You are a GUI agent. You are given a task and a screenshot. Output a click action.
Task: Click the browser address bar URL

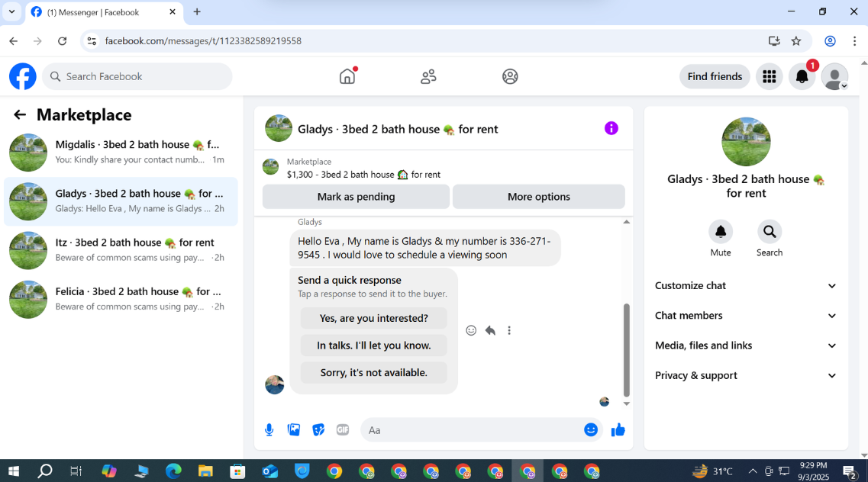(x=203, y=41)
